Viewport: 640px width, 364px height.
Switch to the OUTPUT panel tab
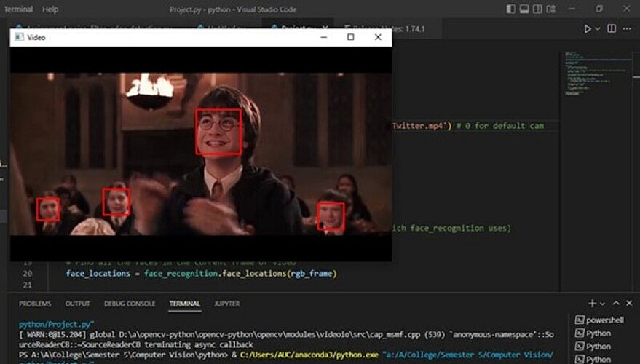click(78, 304)
